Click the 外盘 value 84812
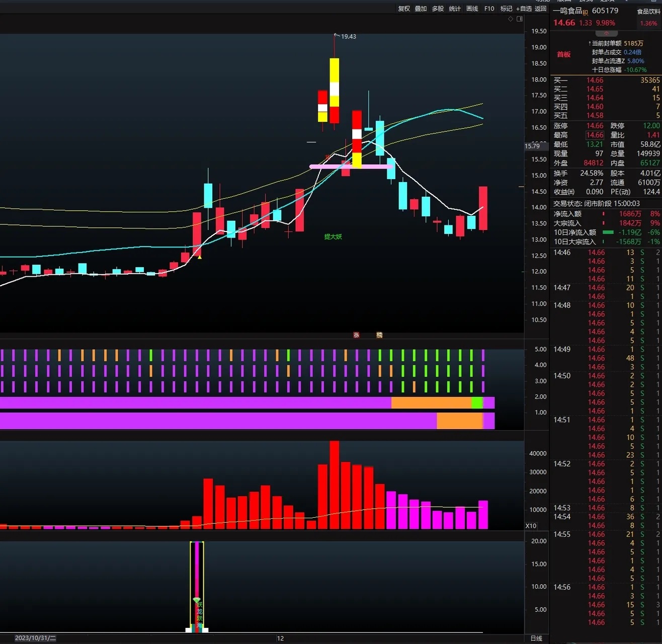 [594, 163]
